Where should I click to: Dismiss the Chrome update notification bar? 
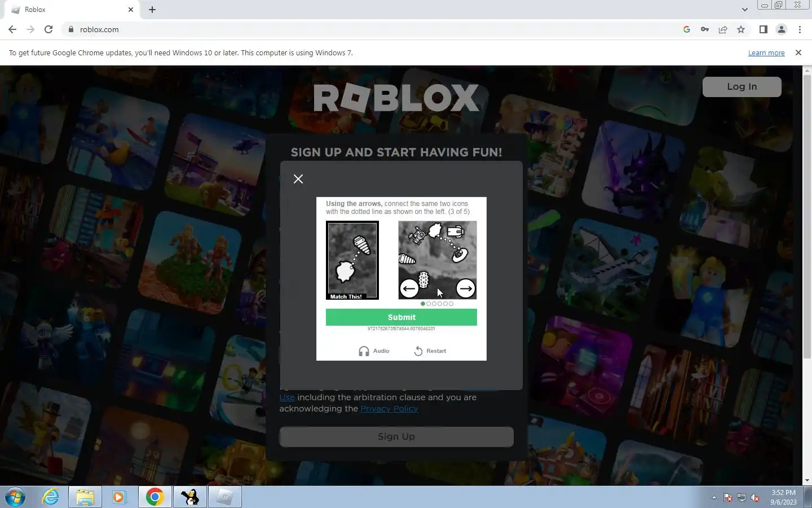tap(798, 52)
